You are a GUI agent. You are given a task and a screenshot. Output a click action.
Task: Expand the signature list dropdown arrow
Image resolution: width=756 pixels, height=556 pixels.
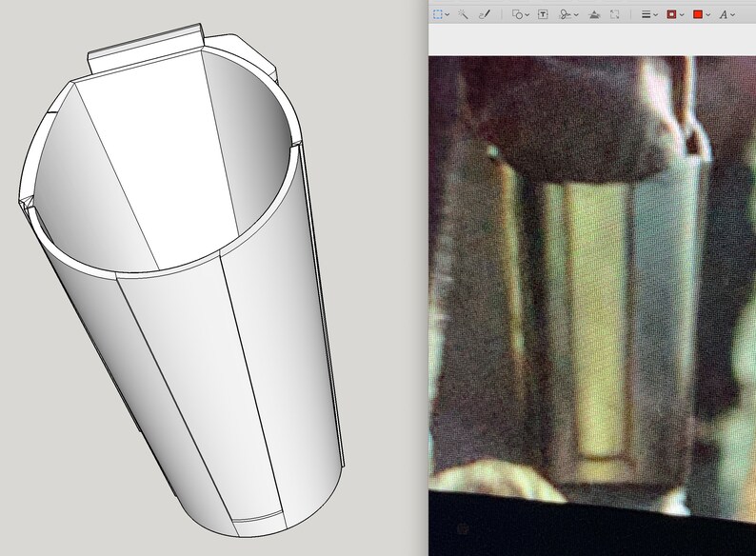pos(576,15)
